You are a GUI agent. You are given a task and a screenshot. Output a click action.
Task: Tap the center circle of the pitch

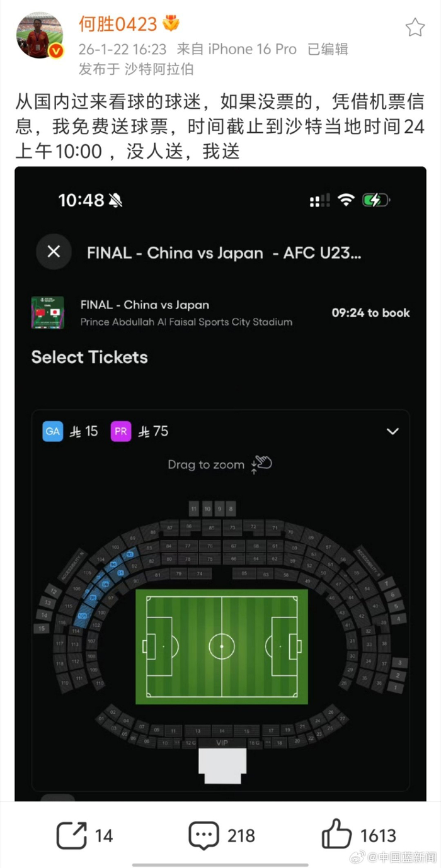[x=222, y=646]
